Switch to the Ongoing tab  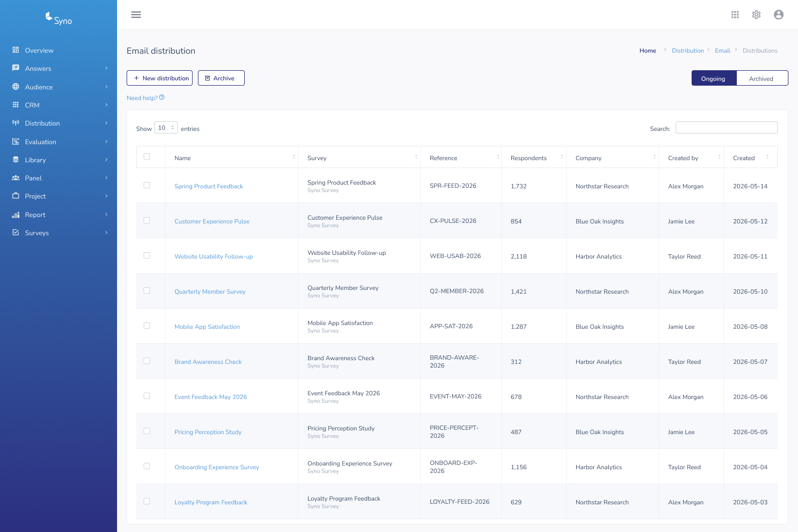pos(714,78)
